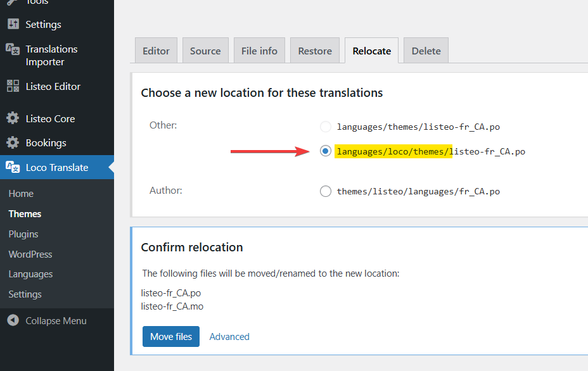Click the Listeo Core gear icon
The width and height of the screenshot is (588, 371).
click(13, 118)
